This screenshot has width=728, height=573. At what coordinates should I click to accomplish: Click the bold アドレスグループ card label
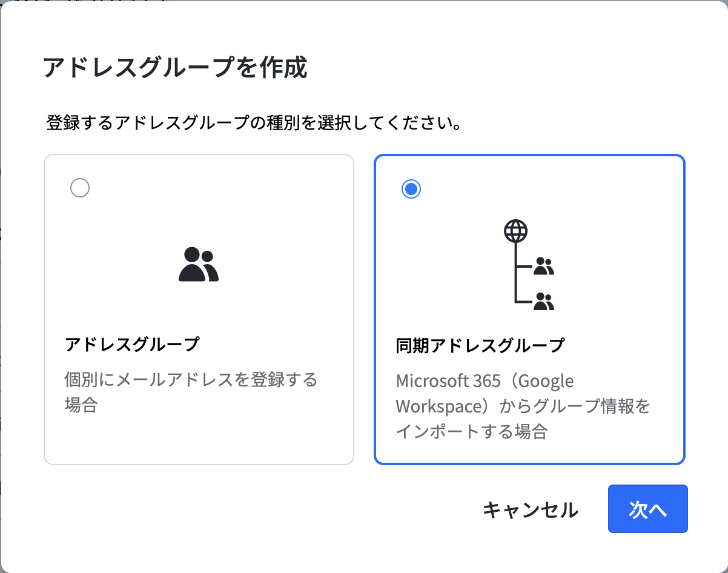coord(132,345)
